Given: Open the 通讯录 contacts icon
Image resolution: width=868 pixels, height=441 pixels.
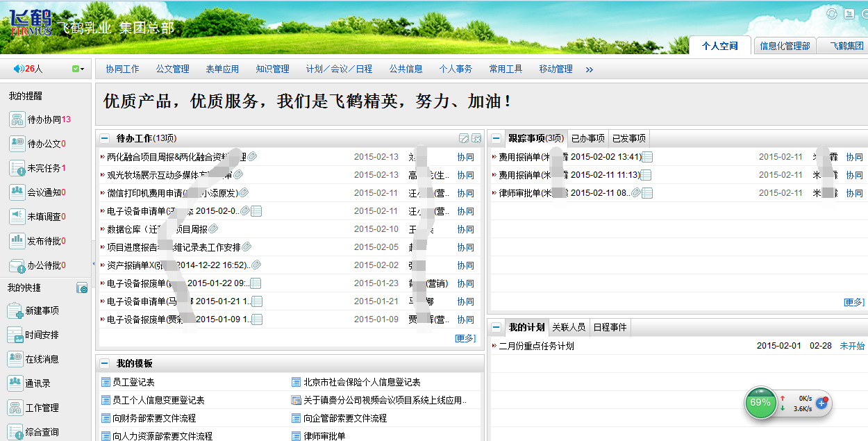Looking at the screenshot, I should click(15, 383).
